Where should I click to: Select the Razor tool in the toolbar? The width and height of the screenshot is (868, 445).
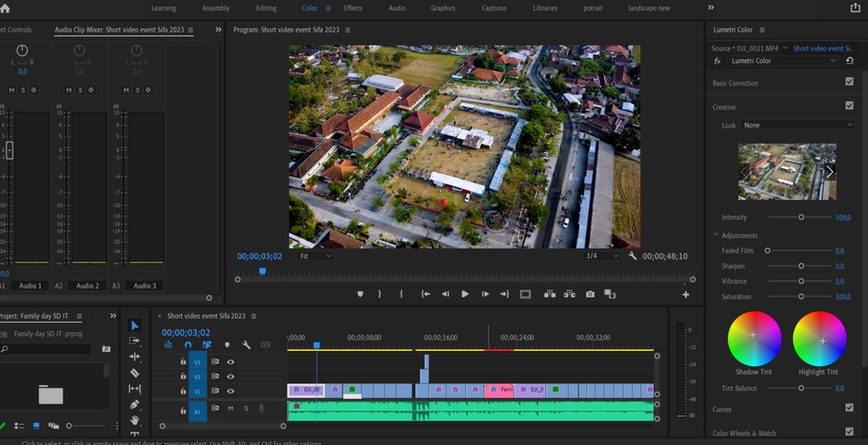pos(135,373)
